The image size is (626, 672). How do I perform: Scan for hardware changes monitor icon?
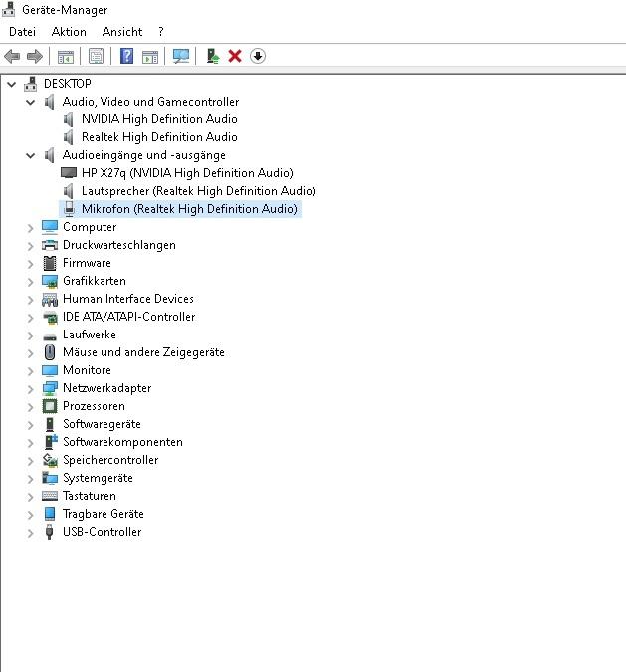click(181, 56)
